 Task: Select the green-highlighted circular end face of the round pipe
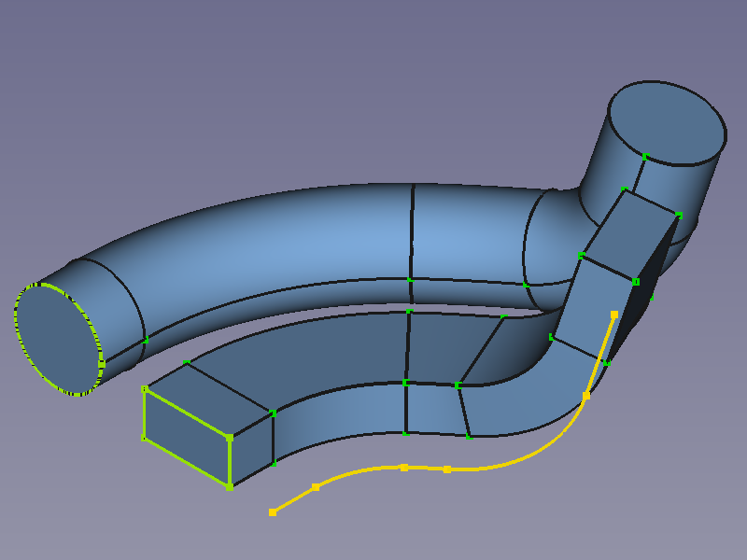[58, 338]
